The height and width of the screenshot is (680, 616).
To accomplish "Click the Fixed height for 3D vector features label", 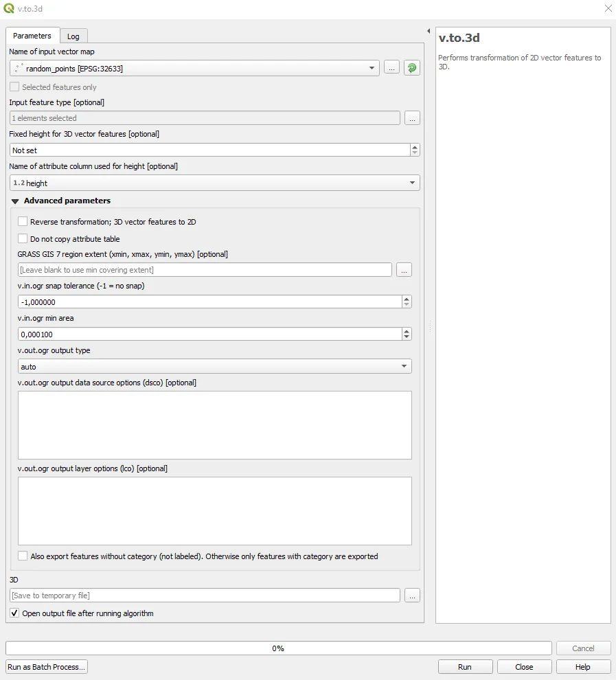I will (84, 134).
